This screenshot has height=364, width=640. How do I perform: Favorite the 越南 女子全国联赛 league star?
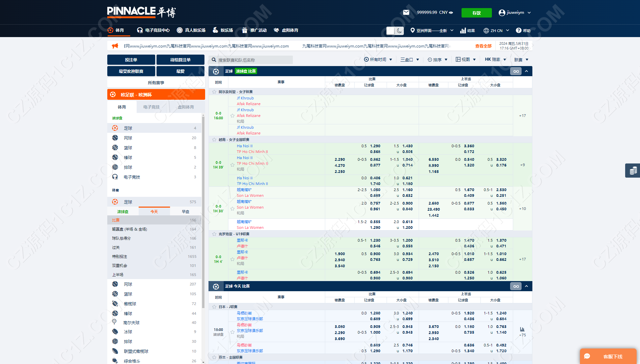(x=214, y=140)
